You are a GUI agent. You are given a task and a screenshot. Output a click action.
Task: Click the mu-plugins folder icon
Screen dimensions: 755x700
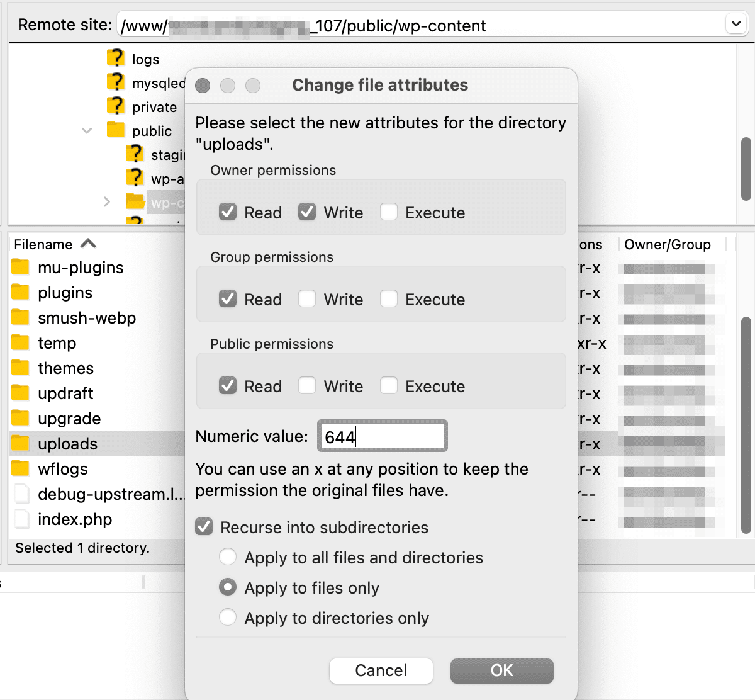click(x=21, y=268)
